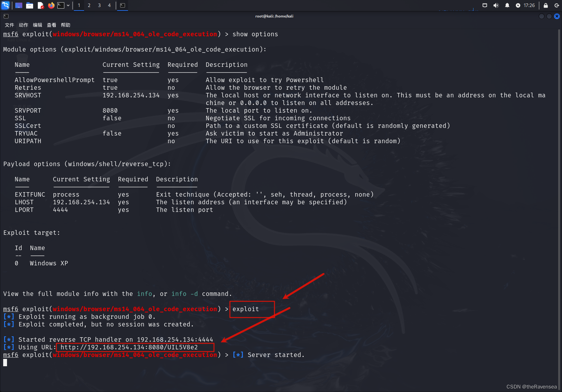Image resolution: width=562 pixels, height=392 pixels.
Task: Click 'Server started.' status text
Action: coord(276,355)
